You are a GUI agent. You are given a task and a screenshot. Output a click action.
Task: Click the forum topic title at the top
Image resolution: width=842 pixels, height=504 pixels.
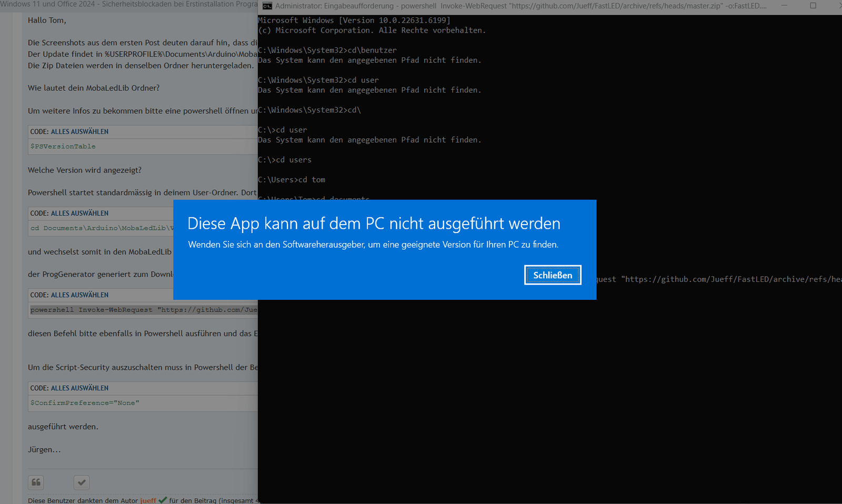click(129, 4)
